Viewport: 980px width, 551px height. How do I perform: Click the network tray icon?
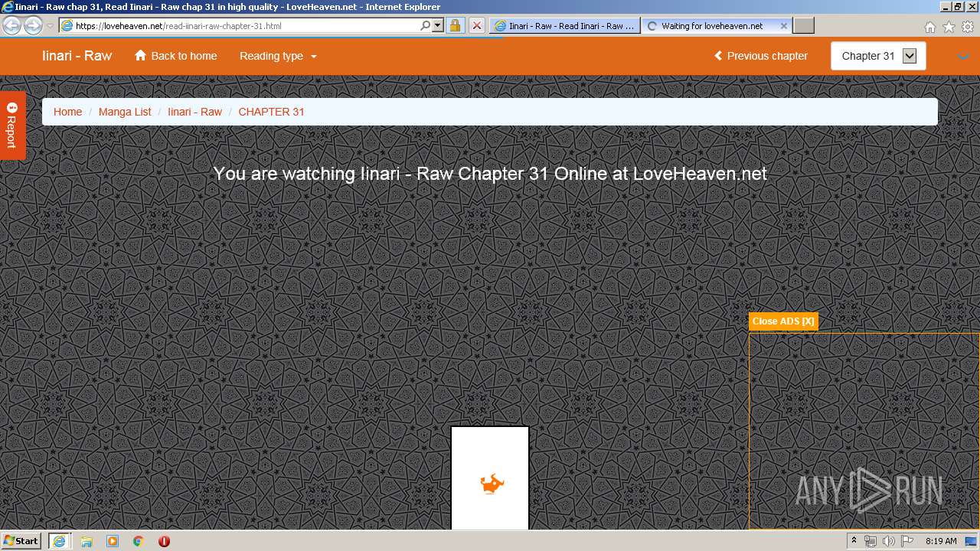point(871,541)
